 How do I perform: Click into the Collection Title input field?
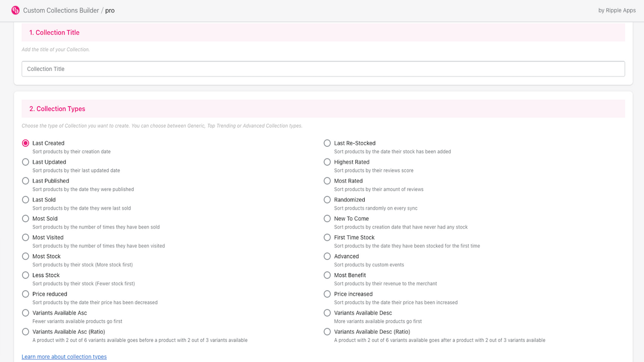323,69
